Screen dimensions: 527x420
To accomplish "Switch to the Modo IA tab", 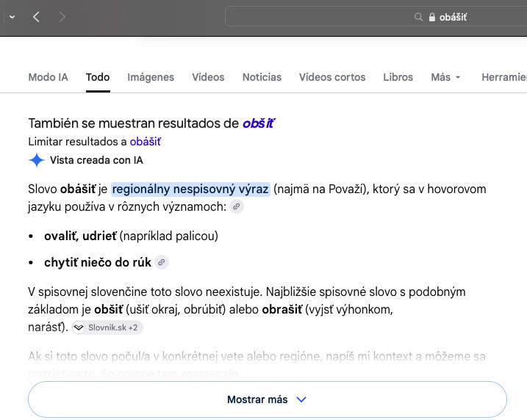I will pyautogui.click(x=48, y=77).
